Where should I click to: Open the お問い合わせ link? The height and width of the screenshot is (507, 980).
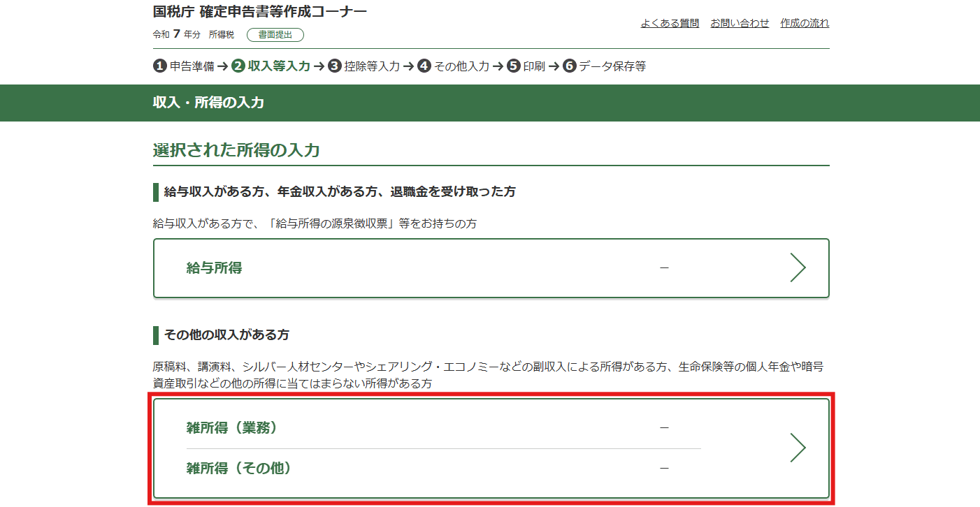(x=740, y=22)
